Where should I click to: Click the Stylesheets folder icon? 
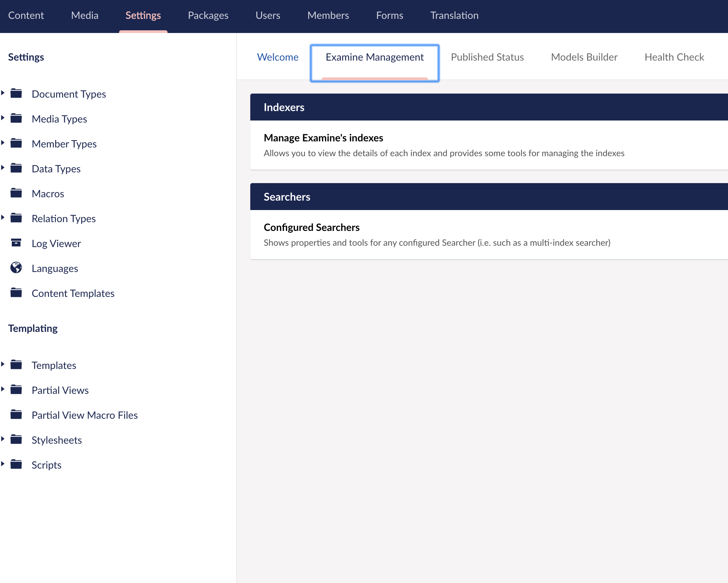pyautogui.click(x=16, y=440)
